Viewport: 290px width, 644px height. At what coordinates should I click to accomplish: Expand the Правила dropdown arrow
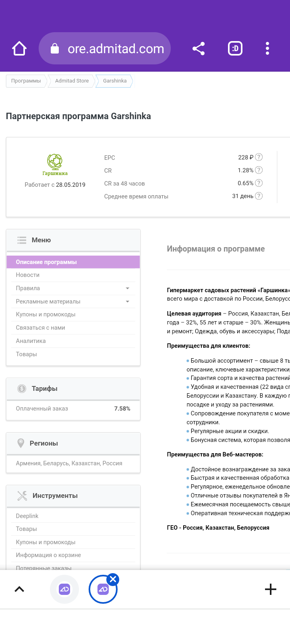point(128,288)
